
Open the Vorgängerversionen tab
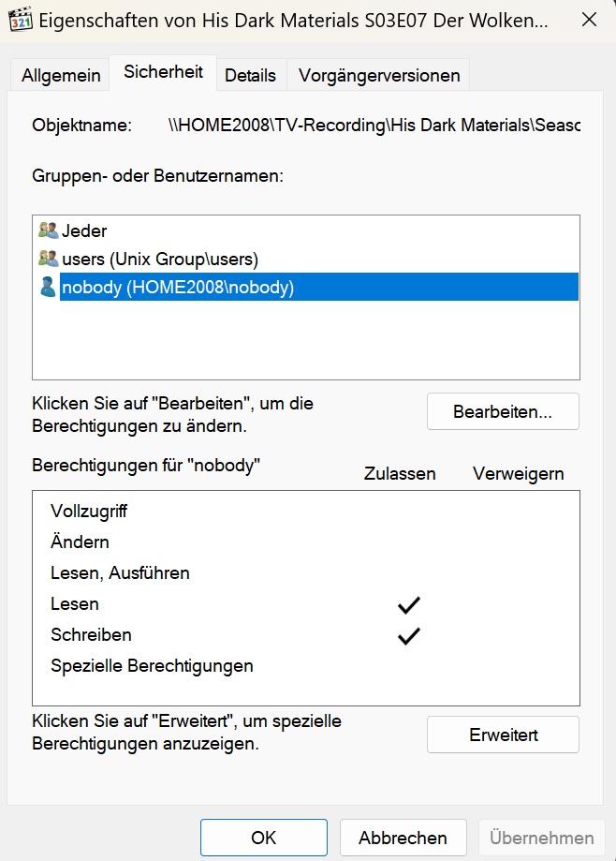coord(379,75)
